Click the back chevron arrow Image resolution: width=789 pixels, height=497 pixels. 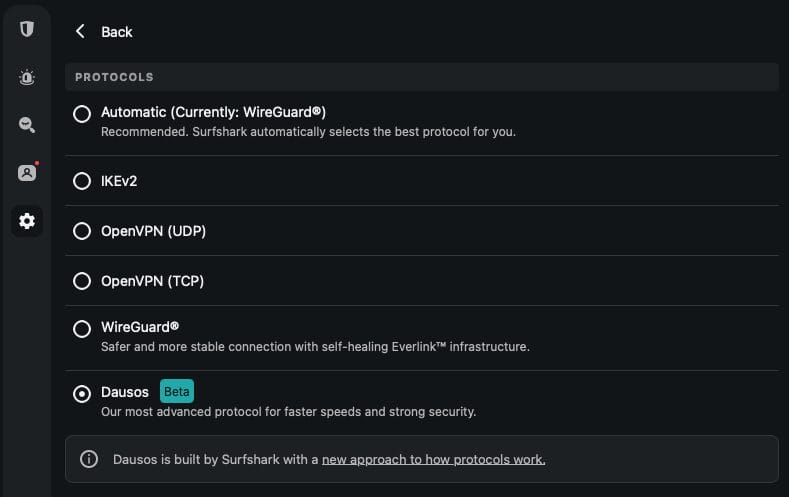point(81,31)
